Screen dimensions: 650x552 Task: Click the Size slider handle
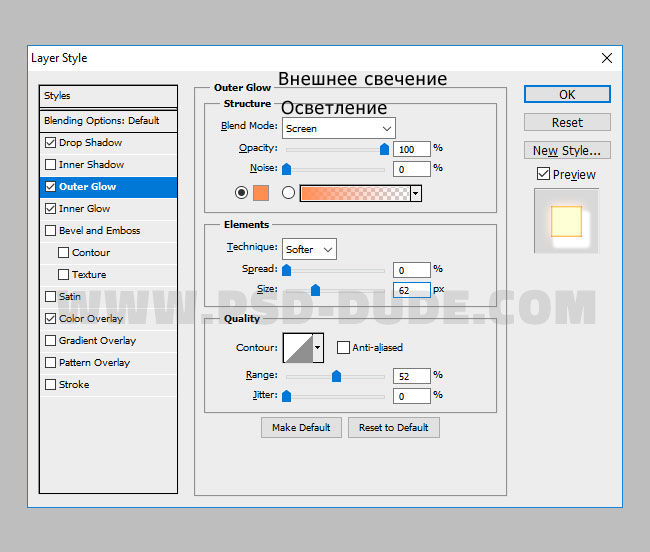coord(315,290)
